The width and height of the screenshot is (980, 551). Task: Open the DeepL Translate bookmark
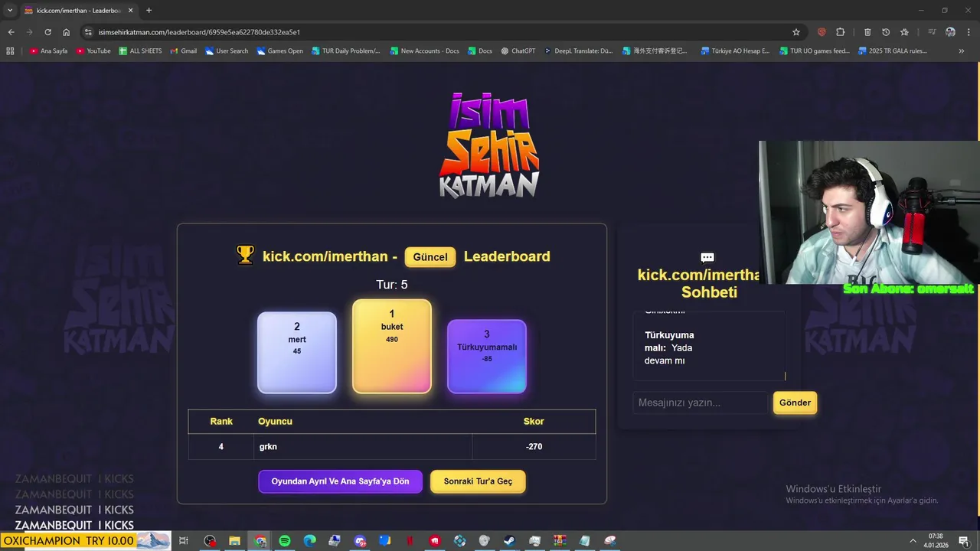tap(579, 51)
